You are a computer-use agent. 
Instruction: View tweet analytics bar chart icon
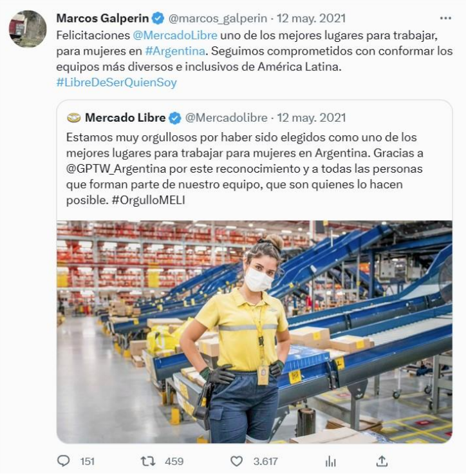coord(330,461)
